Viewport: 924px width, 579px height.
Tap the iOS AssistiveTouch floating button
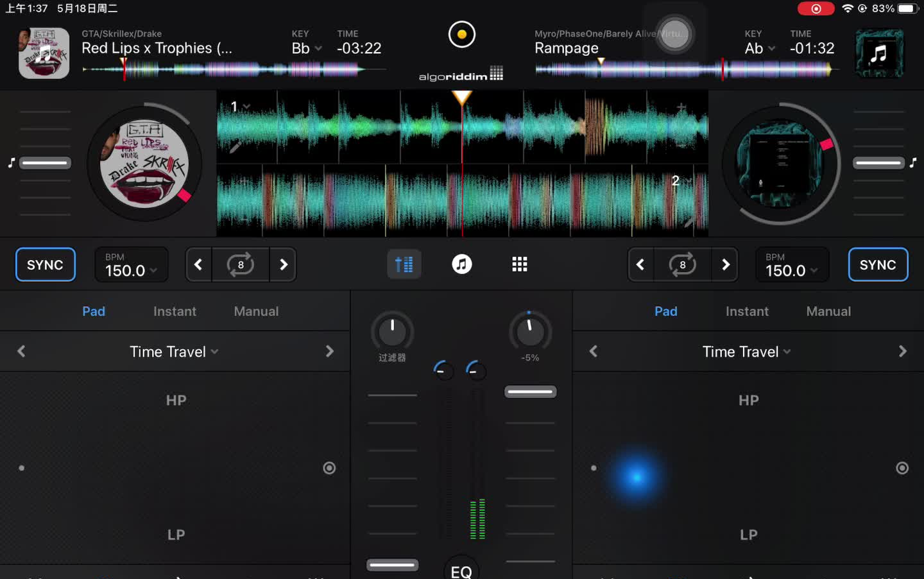674,34
